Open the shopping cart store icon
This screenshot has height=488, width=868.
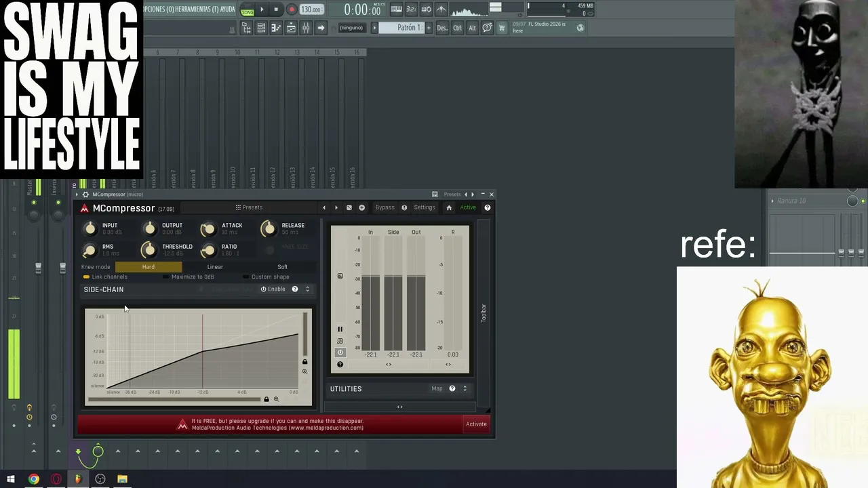502,28
